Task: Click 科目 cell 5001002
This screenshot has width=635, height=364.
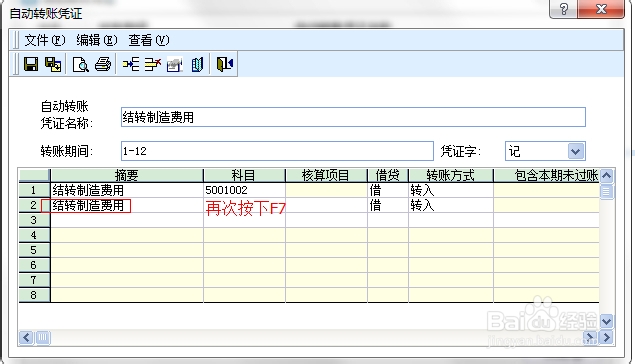Action: (244, 190)
